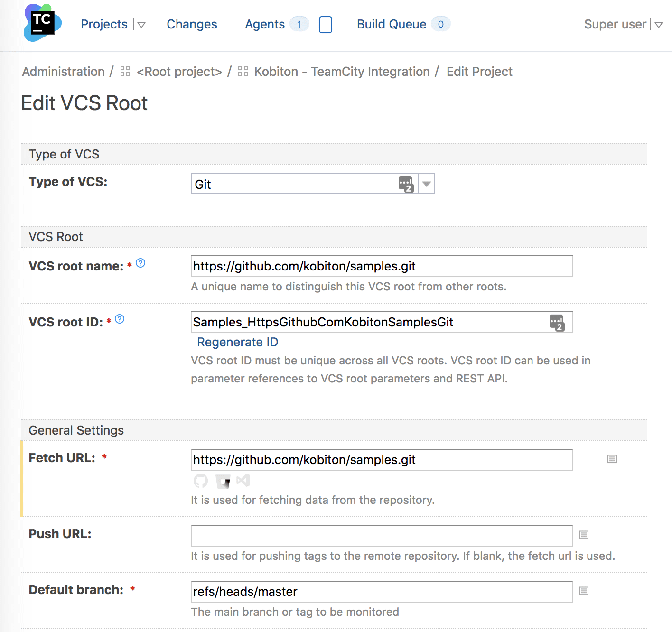Open help icon for VCS root name
This screenshot has height=632, width=672.
tap(140, 263)
